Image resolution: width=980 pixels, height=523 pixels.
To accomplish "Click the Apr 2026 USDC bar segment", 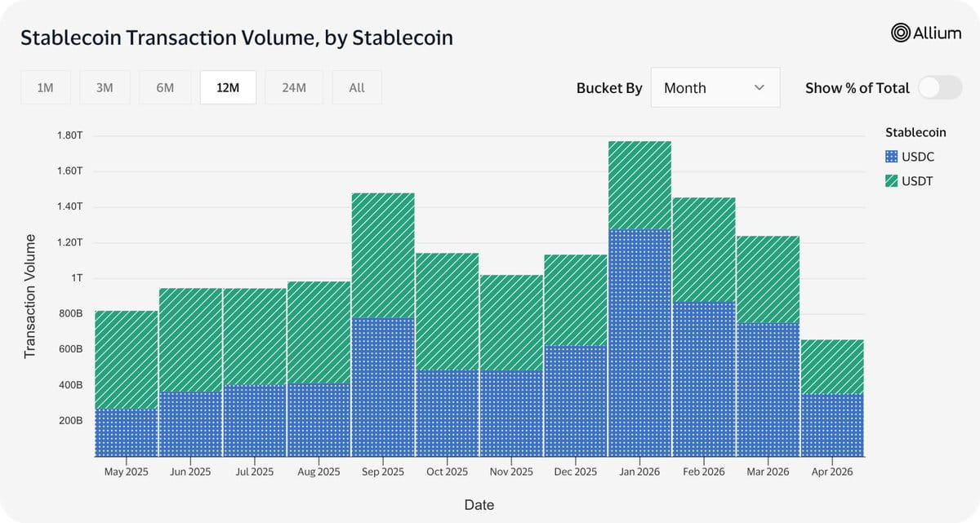I will (x=832, y=425).
